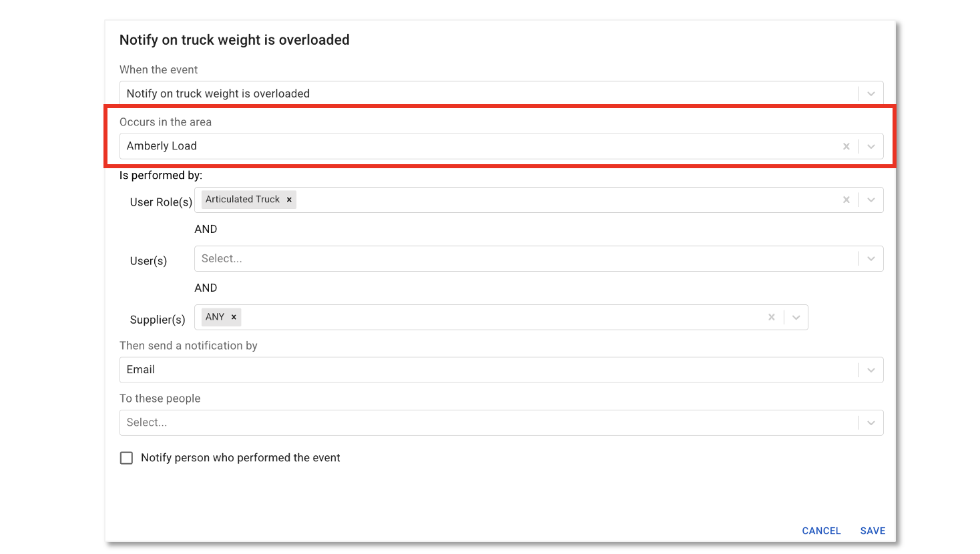Clear the Amberly Load area field
The width and height of the screenshot is (980, 554).
[846, 146]
